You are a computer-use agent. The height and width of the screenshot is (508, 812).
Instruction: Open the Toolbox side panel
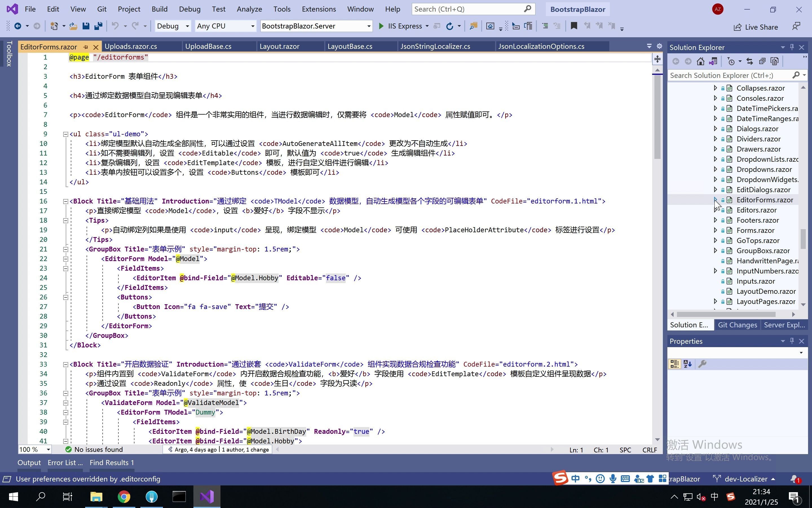(9, 54)
